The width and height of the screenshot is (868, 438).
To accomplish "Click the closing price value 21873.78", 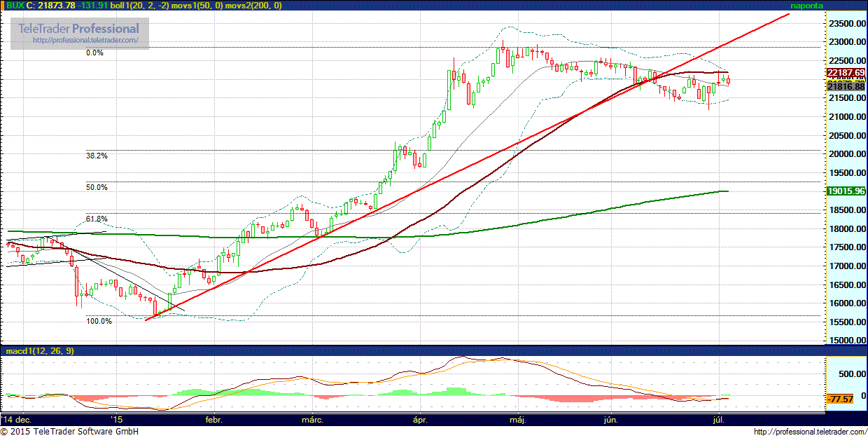I will (x=55, y=6).
